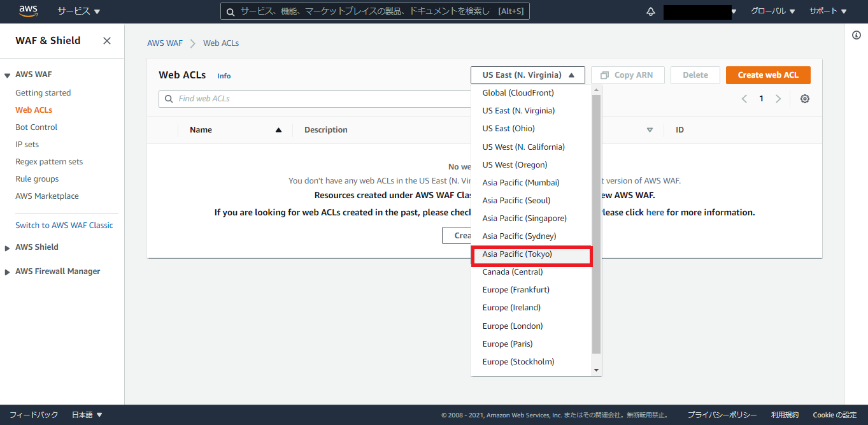Open AWS Marketplace in sidebar
Screen dimensions: 868x425
47,196
